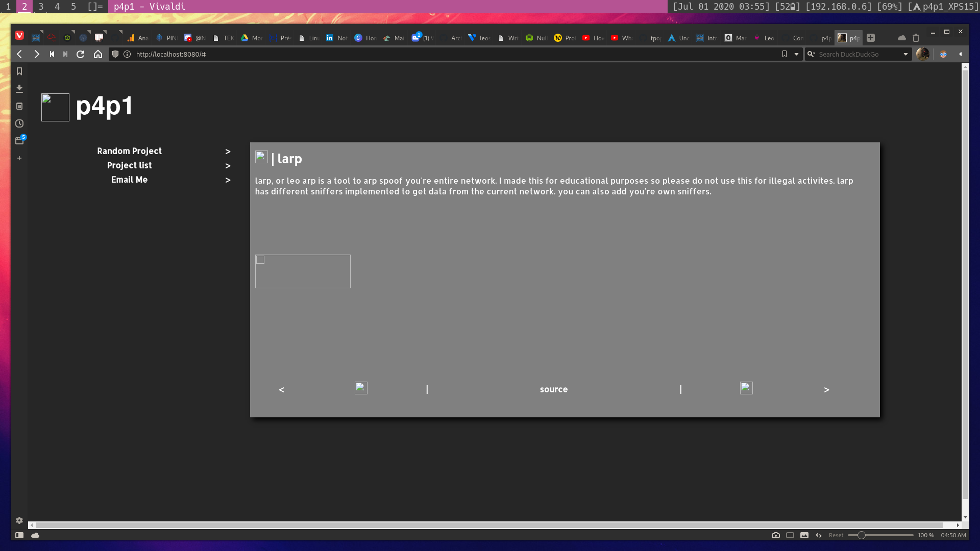The width and height of the screenshot is (980, 551).
Task: Open the larp source link
Action: (x=553, y=389)
